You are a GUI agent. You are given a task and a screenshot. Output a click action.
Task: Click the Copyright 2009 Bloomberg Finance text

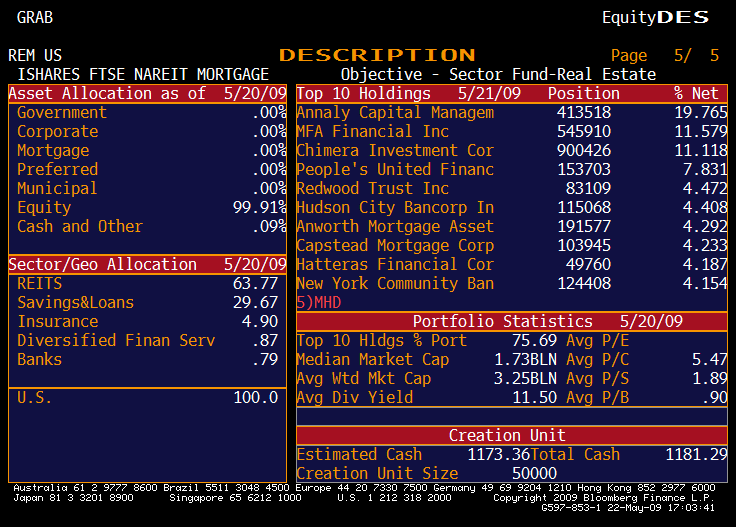tap(604, 497)
